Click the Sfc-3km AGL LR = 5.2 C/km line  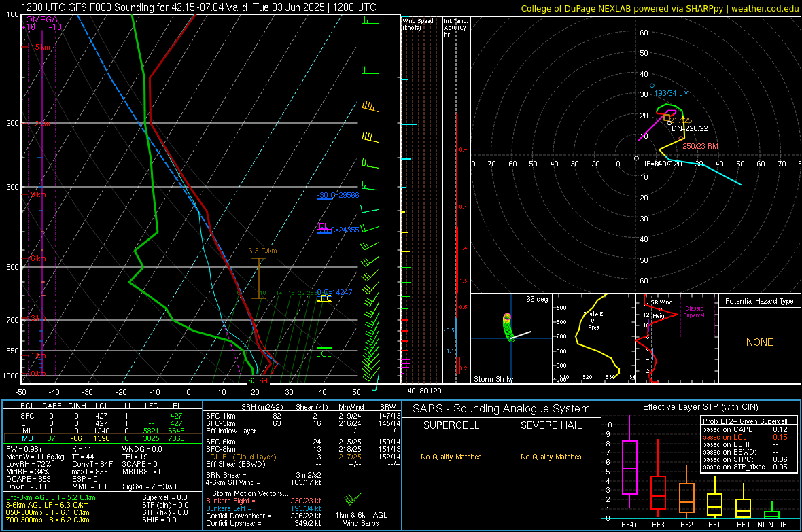point(51,497)
